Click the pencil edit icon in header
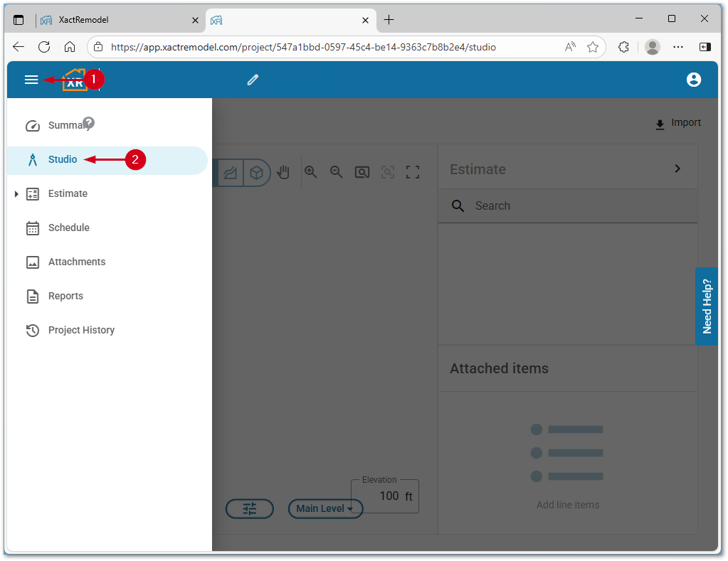This screenshot has height=561, width=728. point(253,80)
